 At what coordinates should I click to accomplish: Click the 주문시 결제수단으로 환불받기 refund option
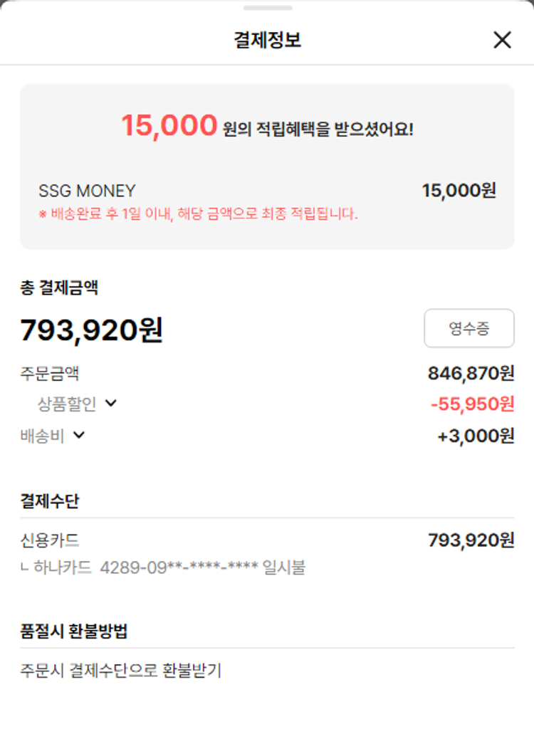(x=120, y=670)
